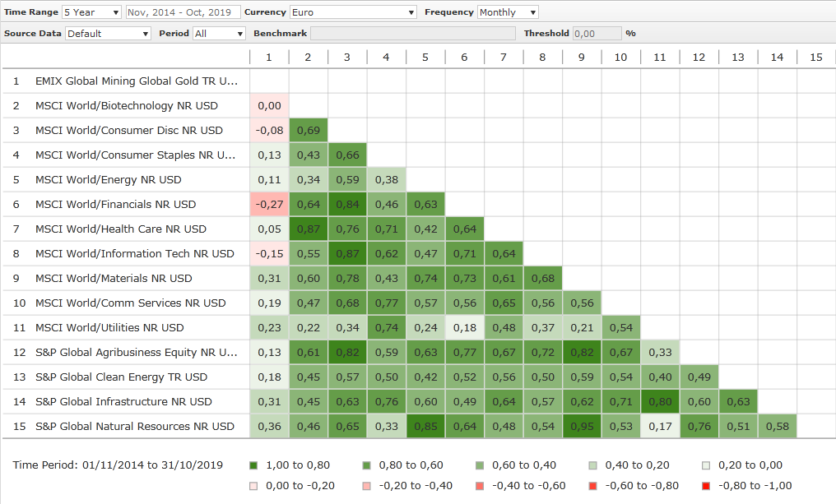This screenshot has height=504, width=836.
Task: Click the 0,95 correlation cell
Action: pyautogui.click(x=582, y=427)
